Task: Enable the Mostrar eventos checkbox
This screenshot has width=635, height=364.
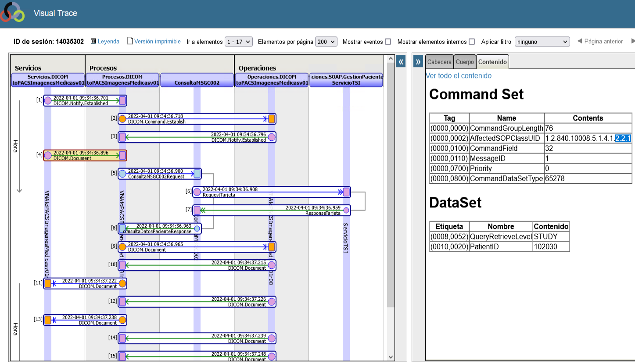Action: point(388,42)
